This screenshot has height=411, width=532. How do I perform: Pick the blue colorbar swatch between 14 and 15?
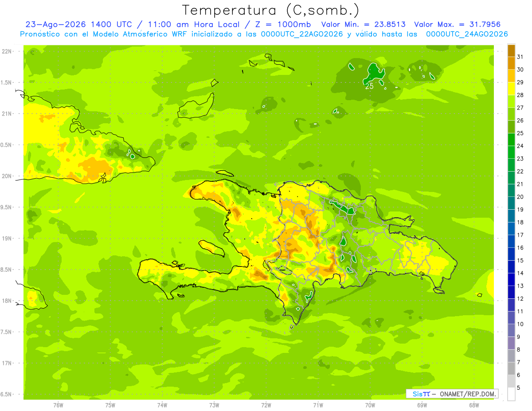(x=511, y=267)
